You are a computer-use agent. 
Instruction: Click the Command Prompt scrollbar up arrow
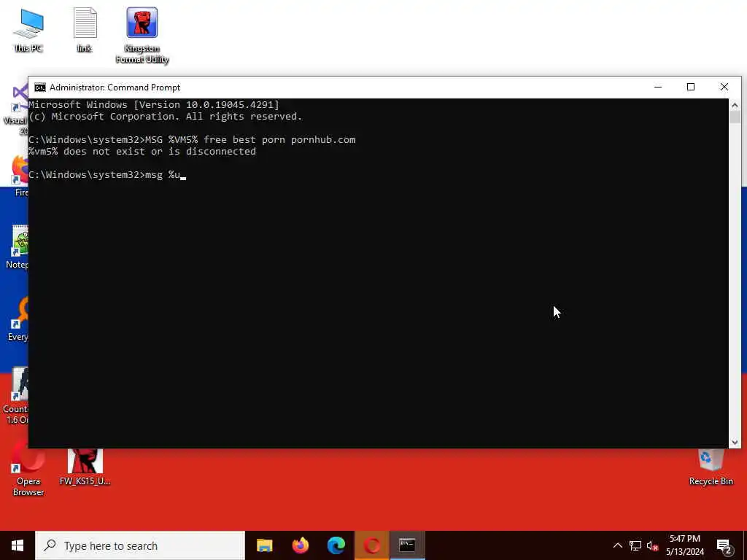[x=735, y=105]
